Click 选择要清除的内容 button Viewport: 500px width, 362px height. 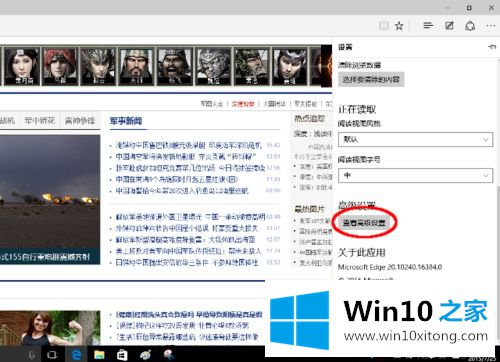pyautogui.click(x=371, y=80)
